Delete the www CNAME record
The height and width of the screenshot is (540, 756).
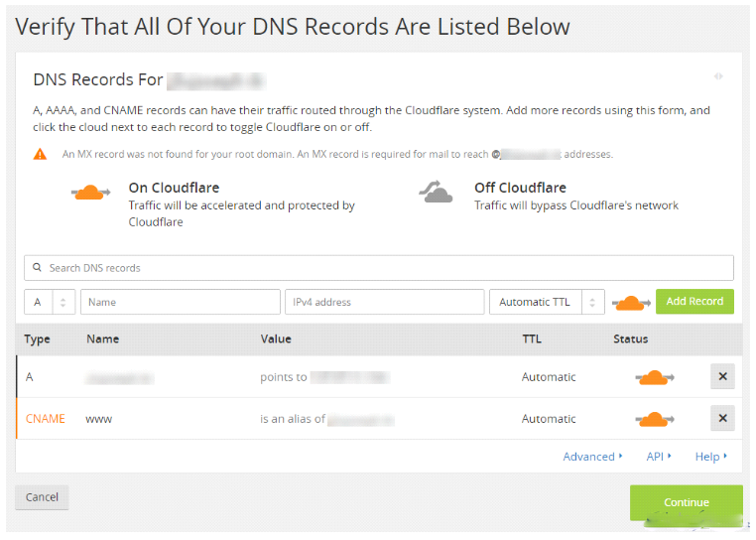(722, 418)
